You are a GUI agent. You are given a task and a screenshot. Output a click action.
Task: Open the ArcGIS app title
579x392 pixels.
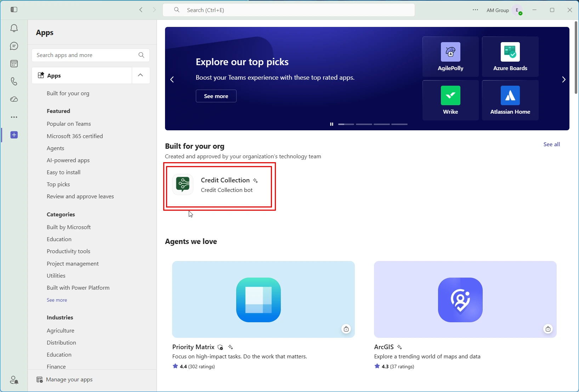tap(384, 347)
